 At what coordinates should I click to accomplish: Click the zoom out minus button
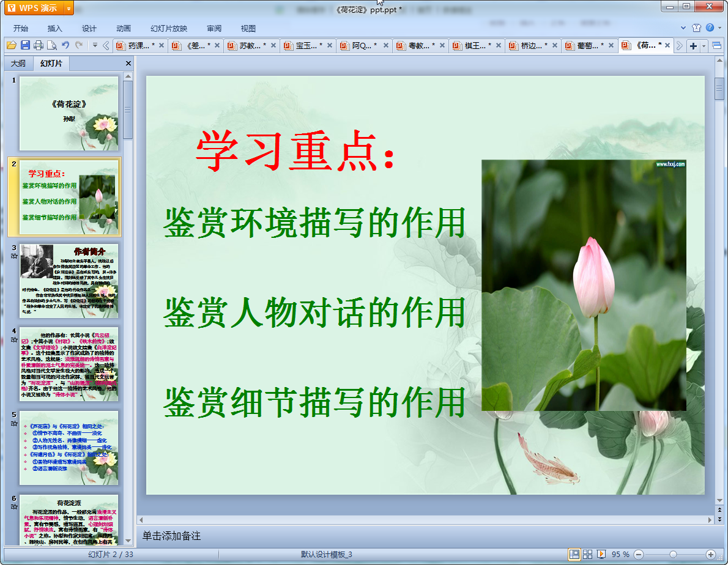[639, 555]
